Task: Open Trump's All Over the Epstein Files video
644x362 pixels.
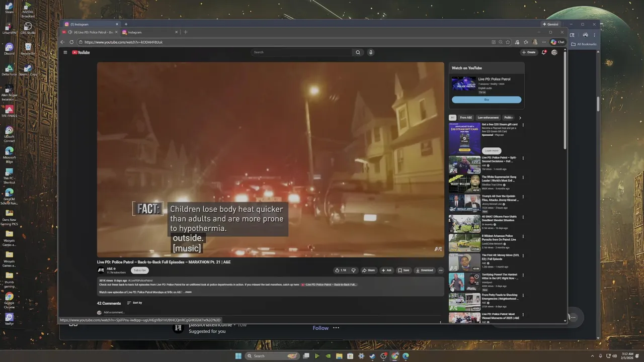Action: pos(464,204)
